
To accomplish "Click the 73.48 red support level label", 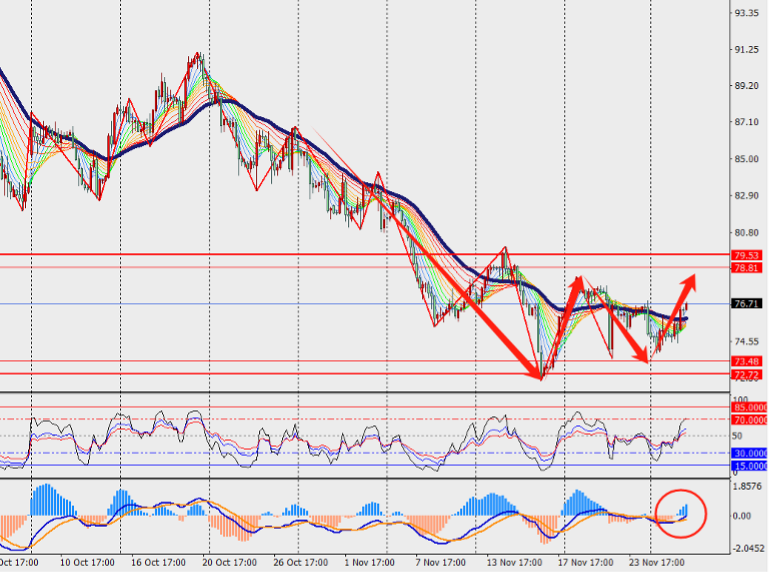I will [x=747, y=362].
